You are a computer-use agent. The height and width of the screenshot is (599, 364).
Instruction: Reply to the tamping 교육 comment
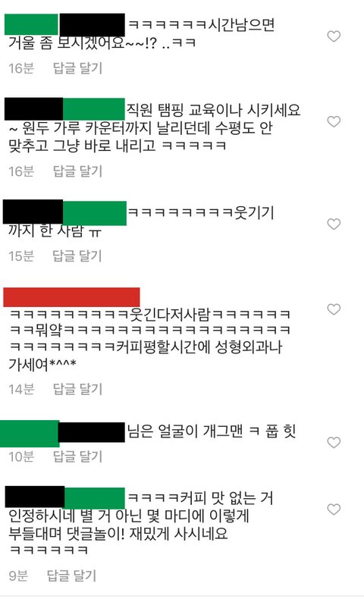[77, 171]
